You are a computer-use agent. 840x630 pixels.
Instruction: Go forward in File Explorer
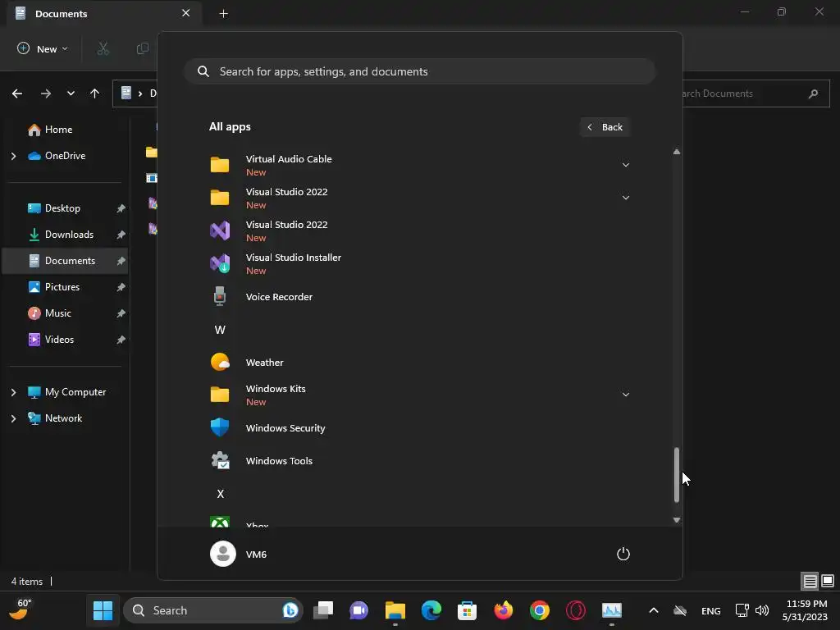[46, 94]
